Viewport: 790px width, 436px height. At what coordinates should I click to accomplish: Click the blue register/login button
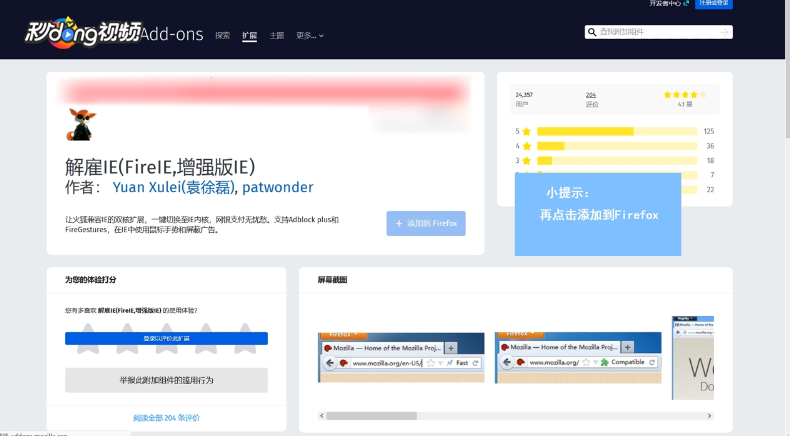tap(713, 4)
